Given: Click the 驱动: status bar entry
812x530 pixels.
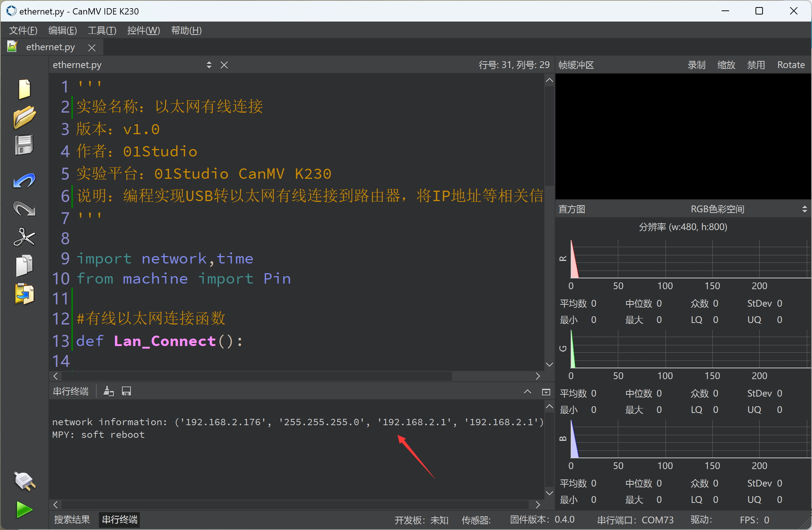Looking at the screenshot, I should [701, 520].
